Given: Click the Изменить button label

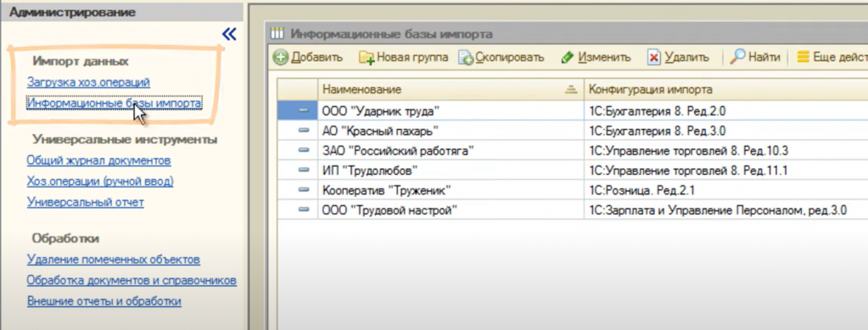Looking at the screenshot, I should point(604,58).
